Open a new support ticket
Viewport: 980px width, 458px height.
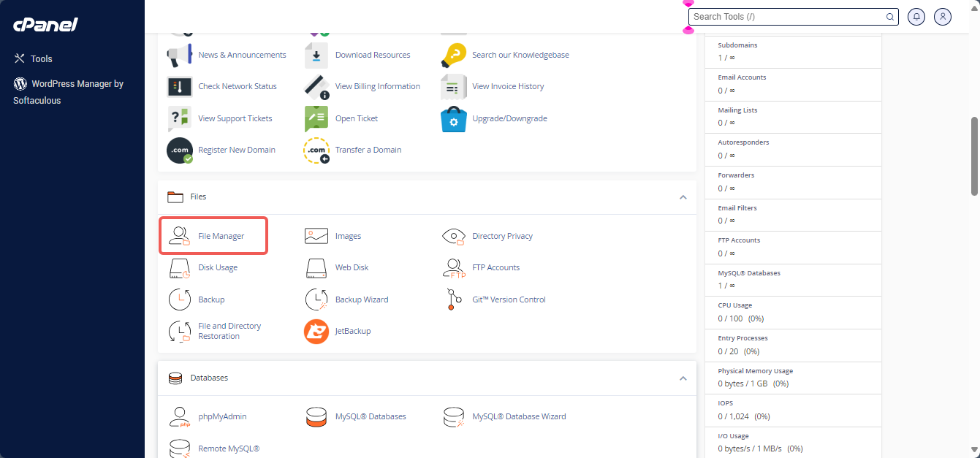coord(357,118)
